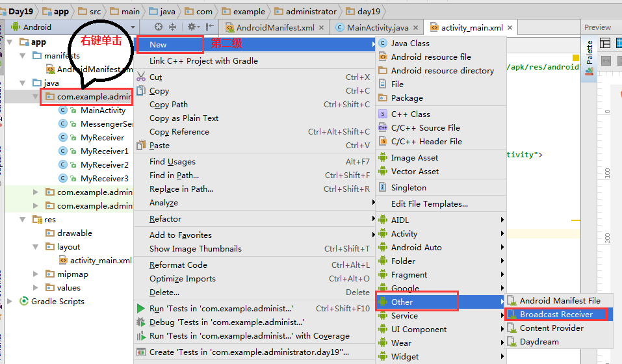Collapse the app module node

[x=10, y=42]
